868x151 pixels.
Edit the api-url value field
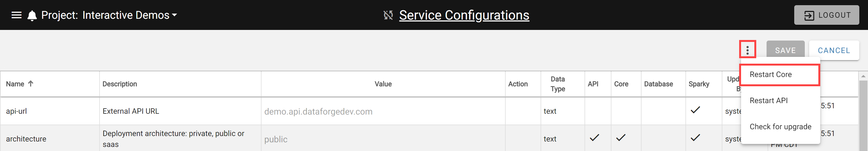click(383, 112)
